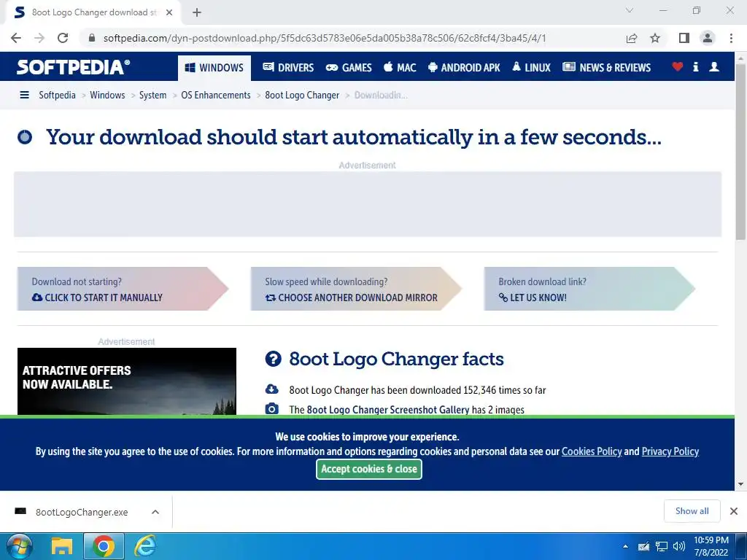Image resolution: width=747 pixels, height=560 pixels.
Task: Click the share page icon in address bar
Action: [632, 38]
